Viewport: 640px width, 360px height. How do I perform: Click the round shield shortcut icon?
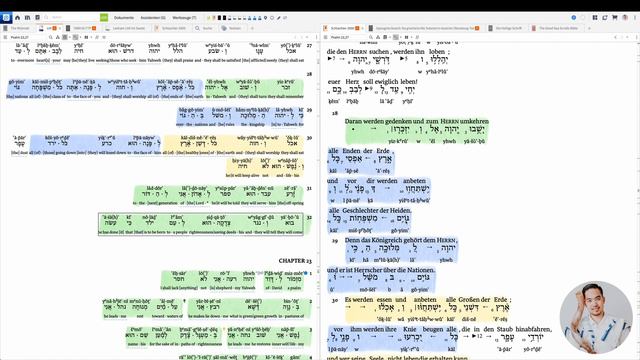(272, 18)
